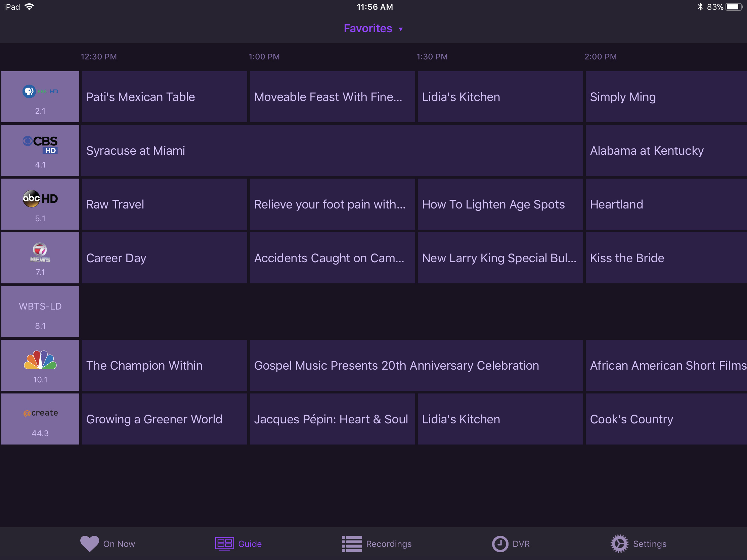The width and height of the screenshot is (747, 560).
Task: Select Pati's Mexican Table listing
Action: pyautogui.click(x=165, y=97)
